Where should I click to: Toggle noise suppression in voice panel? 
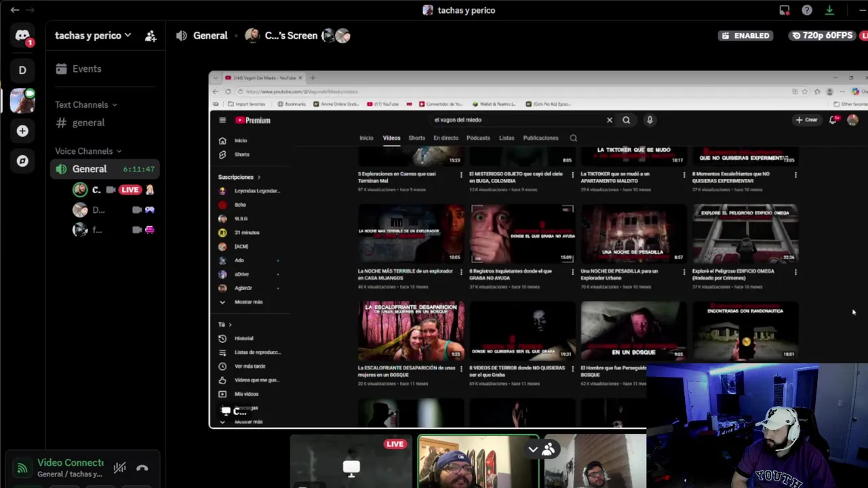[x=120, y=468]
